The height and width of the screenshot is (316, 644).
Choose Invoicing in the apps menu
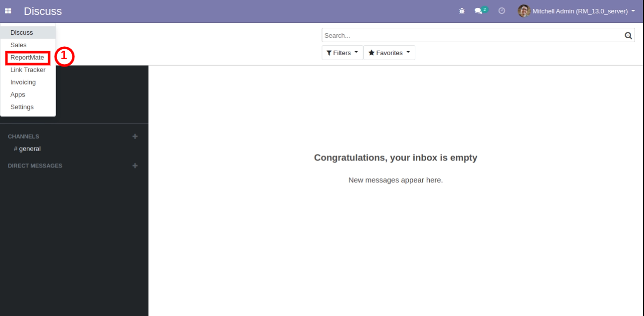click(x=23, y=82)
